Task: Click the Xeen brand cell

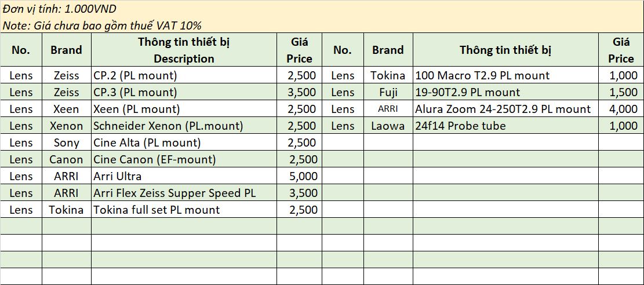Action: pos(67,109)
